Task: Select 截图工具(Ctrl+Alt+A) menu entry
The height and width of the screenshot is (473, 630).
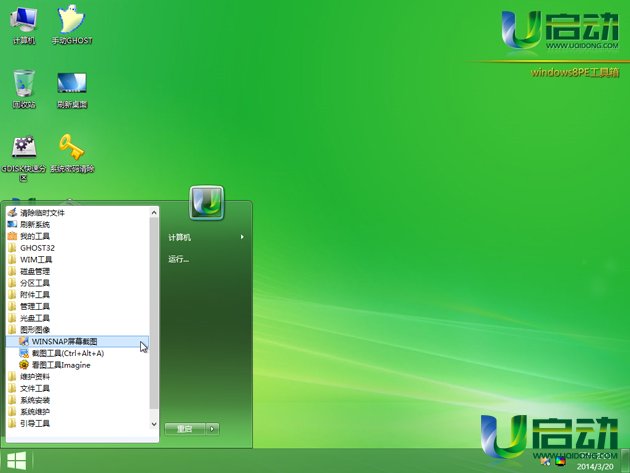Action: point(67,353)
